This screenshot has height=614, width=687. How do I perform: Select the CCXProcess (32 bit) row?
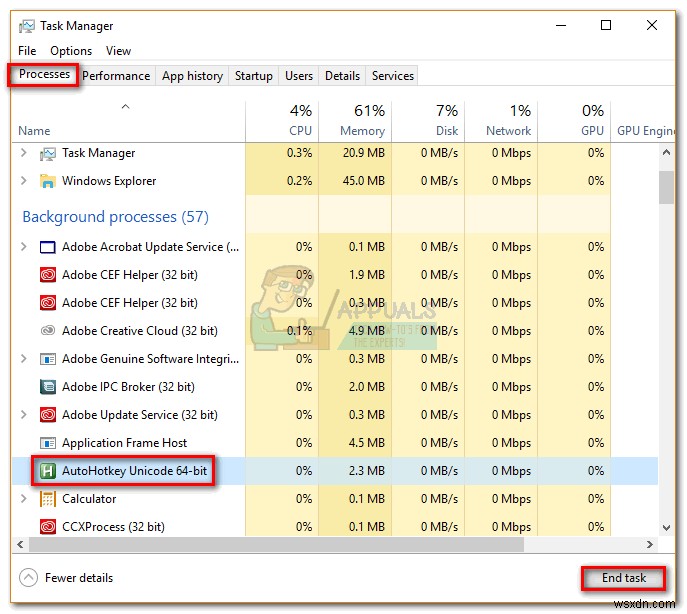tap(335, 527)
